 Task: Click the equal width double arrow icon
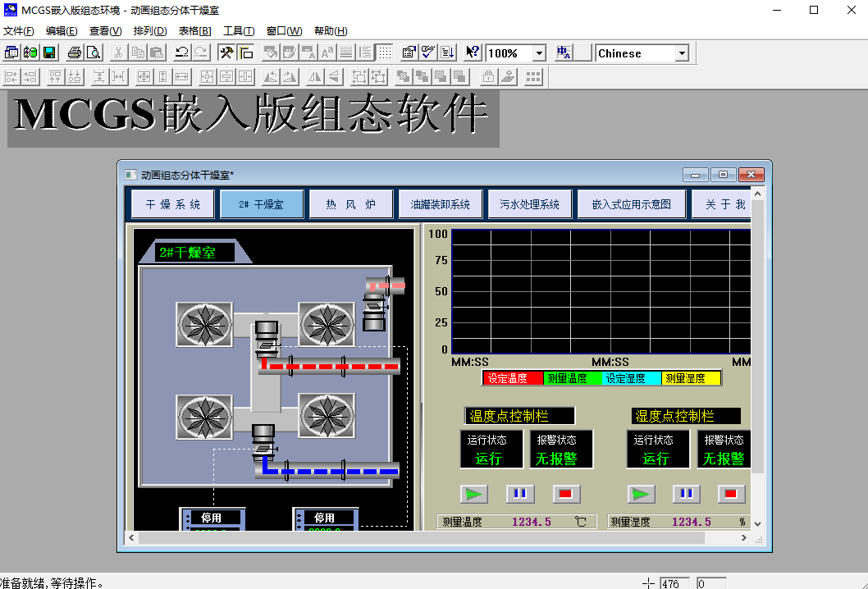[181, 76]
